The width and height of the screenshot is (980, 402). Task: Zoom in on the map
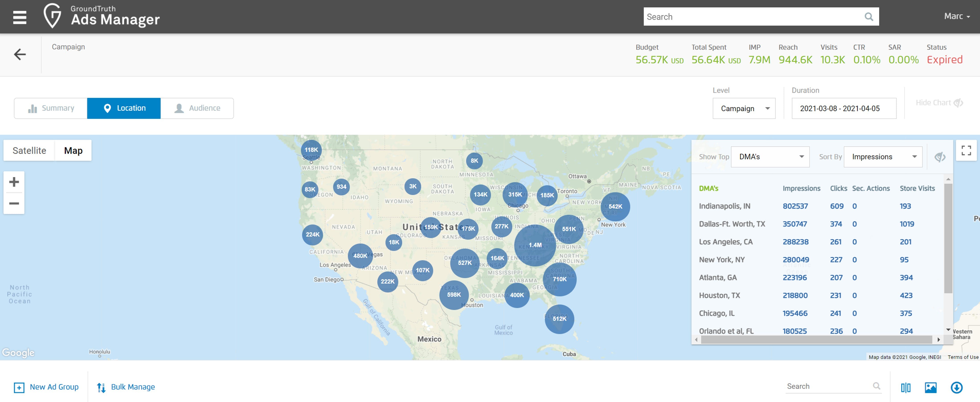coord(14,182)
